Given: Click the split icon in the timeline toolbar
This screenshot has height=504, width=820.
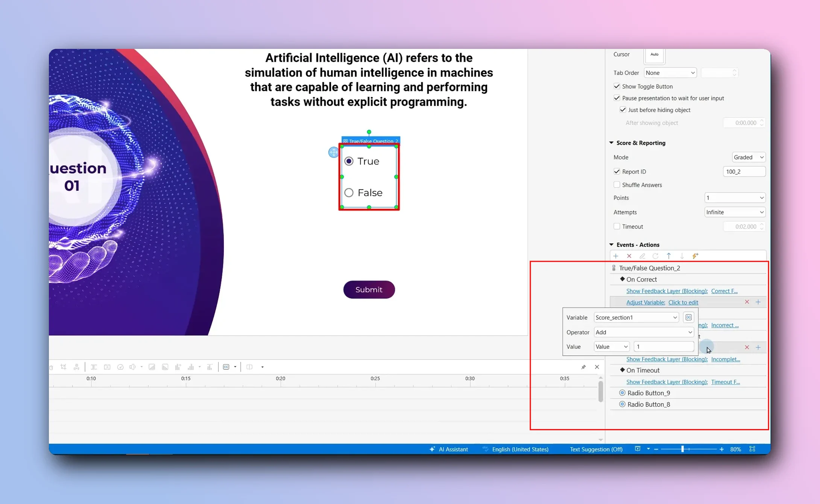Looking at the screenshot, I should coord(94,367).
